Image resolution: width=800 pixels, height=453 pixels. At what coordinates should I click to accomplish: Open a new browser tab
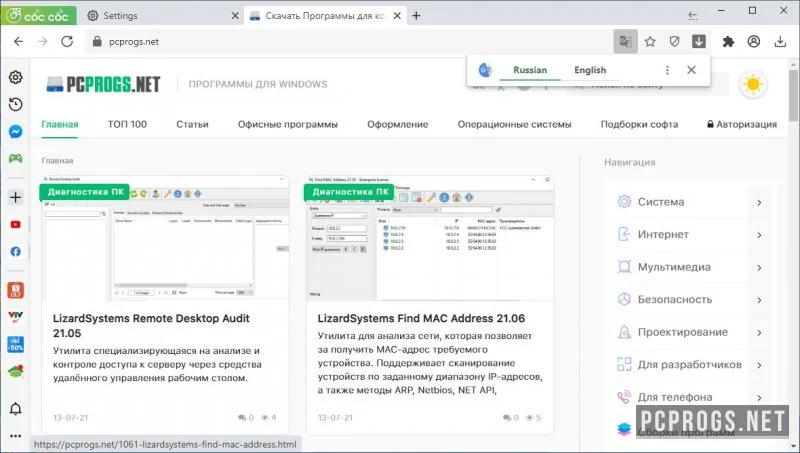click(416, 16)
